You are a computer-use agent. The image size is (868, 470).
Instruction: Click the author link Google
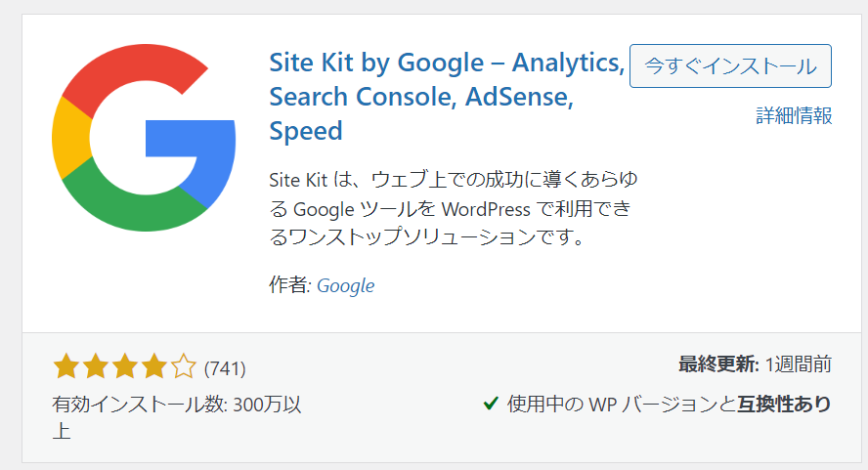(x=346, y=285)
